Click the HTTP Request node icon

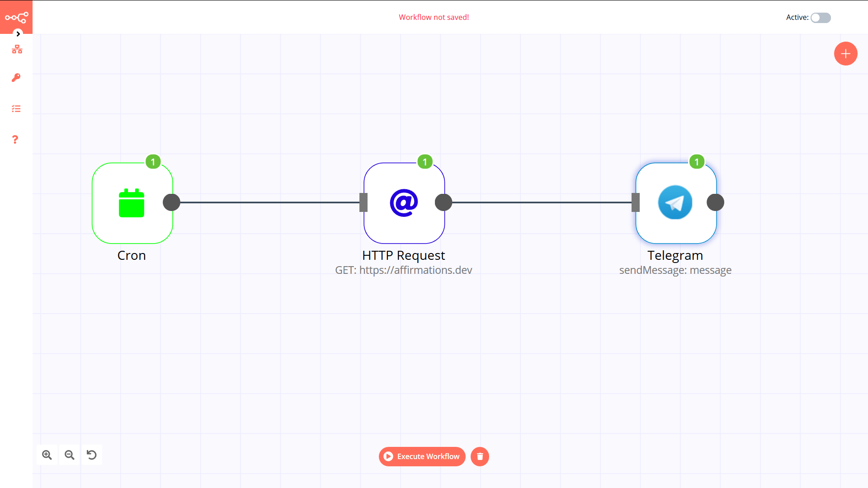404,202
